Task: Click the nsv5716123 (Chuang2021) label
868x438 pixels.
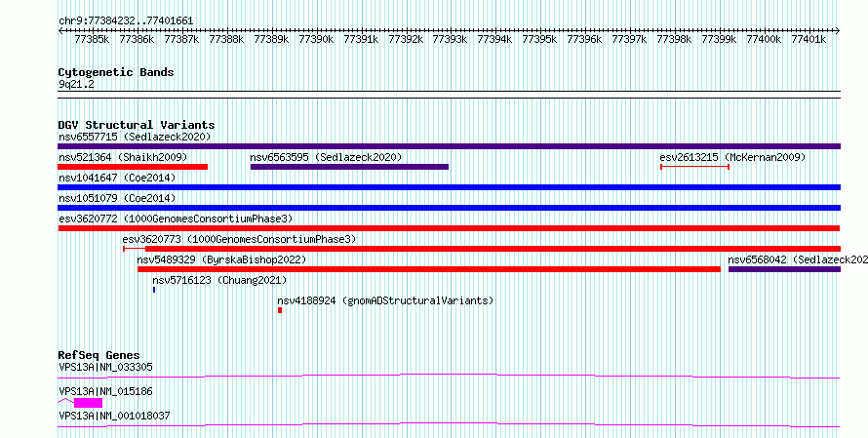Action: point(219,280)
